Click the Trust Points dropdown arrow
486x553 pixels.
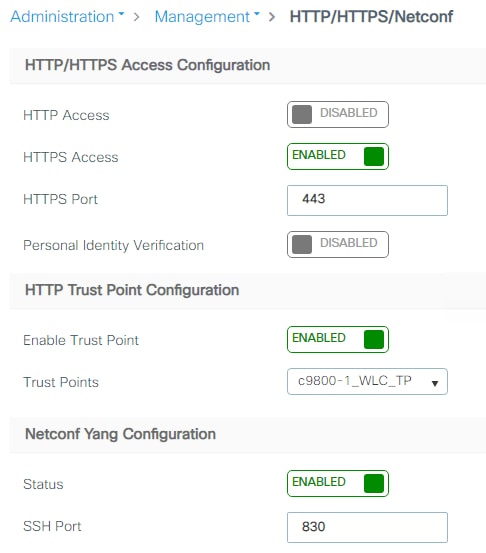pyautogui.click(x=435, y=383)
